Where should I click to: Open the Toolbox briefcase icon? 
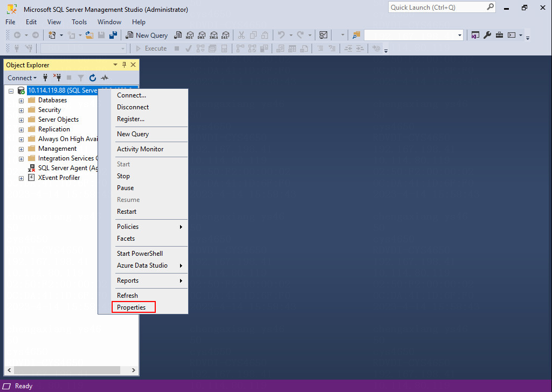tap(499, 35)
